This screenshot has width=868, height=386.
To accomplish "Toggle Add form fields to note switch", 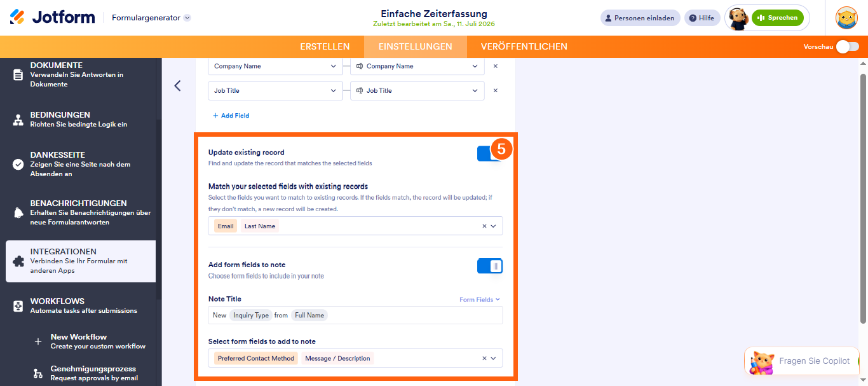I will (x=490, y=266).
